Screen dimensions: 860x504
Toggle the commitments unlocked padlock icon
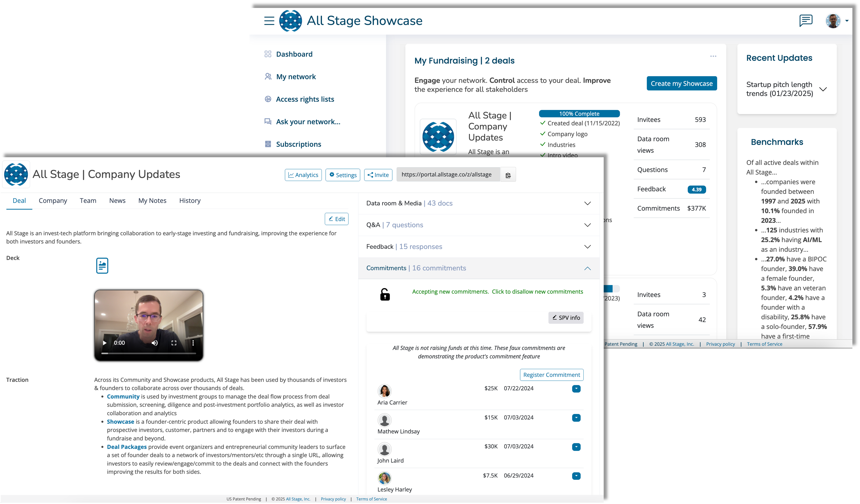385,294
